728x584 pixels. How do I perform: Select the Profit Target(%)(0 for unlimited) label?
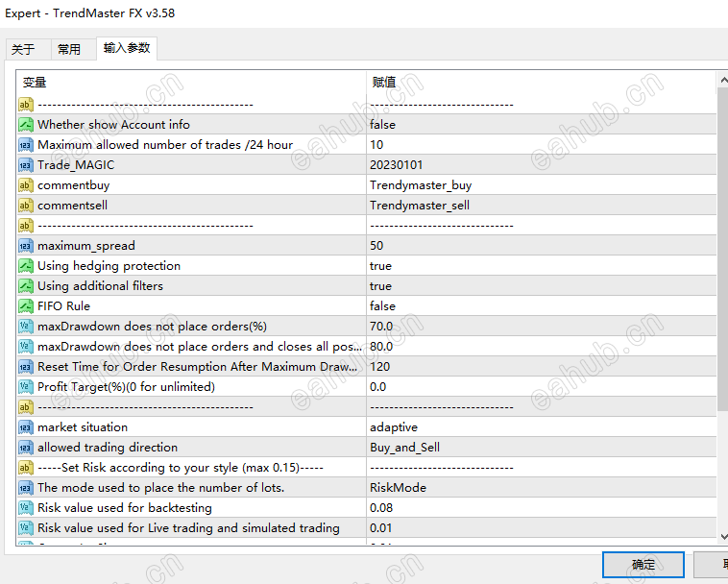click(126, 387)
